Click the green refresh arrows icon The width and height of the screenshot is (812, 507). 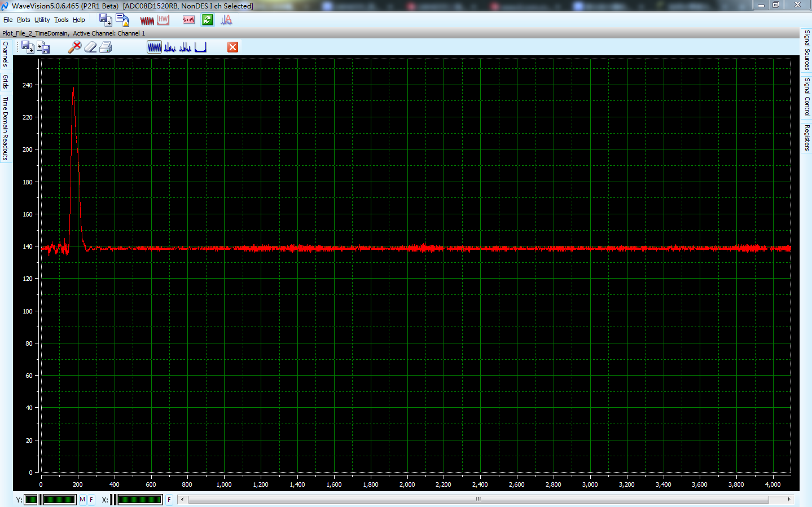[x=208, y=20]
